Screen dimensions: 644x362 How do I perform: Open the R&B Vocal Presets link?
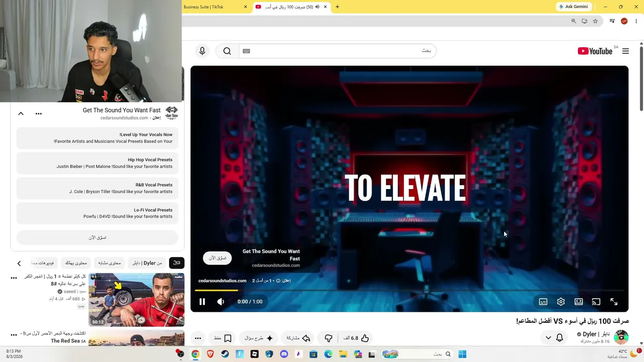98,188
